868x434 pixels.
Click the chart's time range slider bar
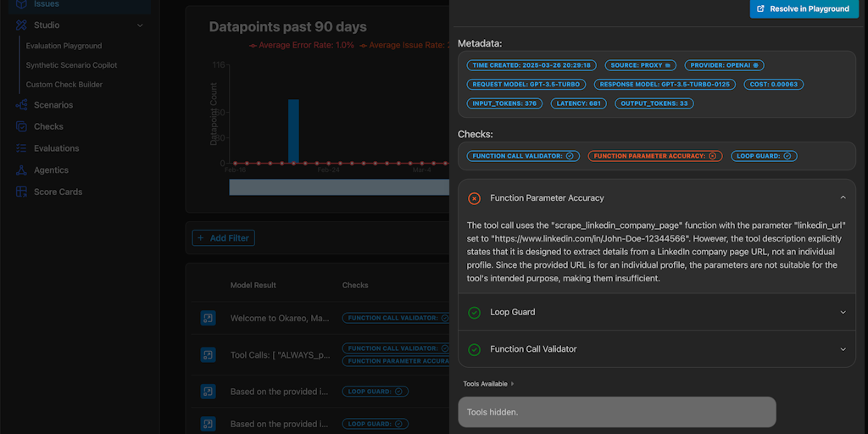339,186
